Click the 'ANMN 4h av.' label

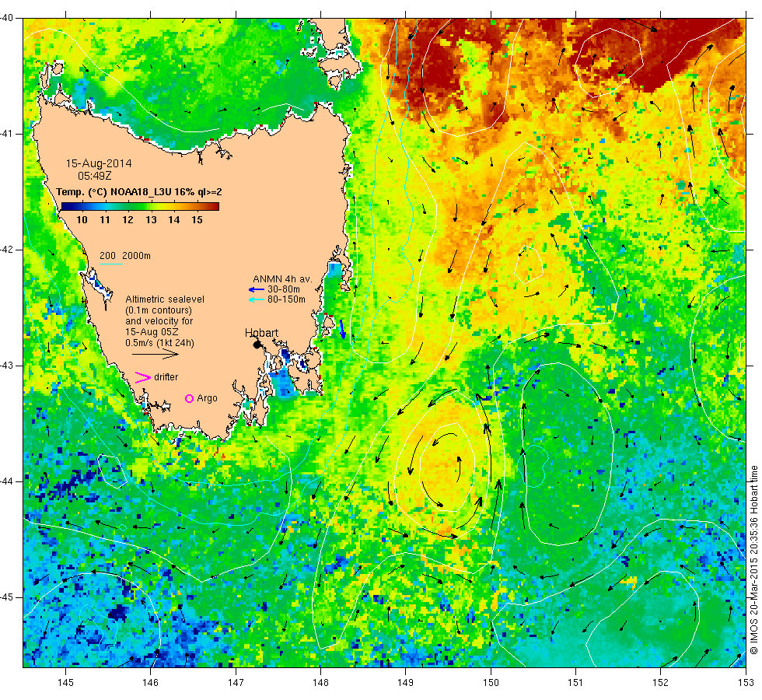[x=282, y=279]
